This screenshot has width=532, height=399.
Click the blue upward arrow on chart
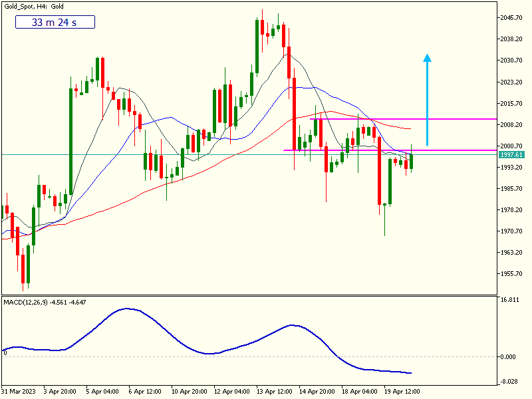point(427,100)
